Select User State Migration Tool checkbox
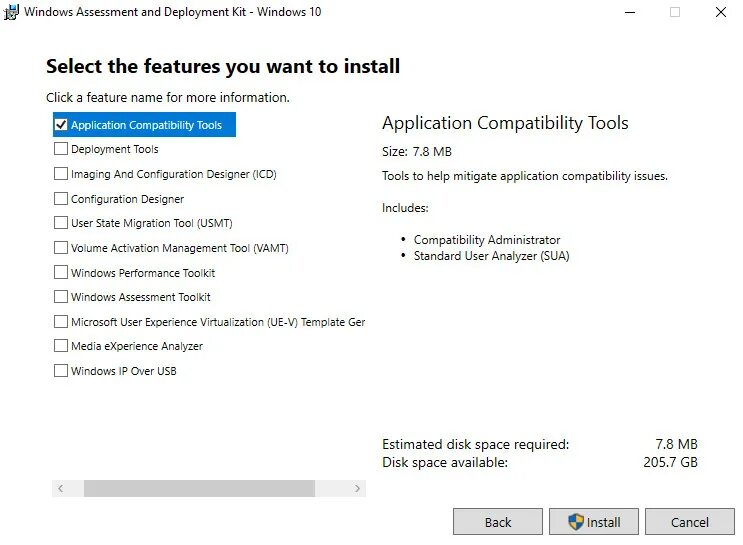This screenshot has height=545, width=743. 61,223
